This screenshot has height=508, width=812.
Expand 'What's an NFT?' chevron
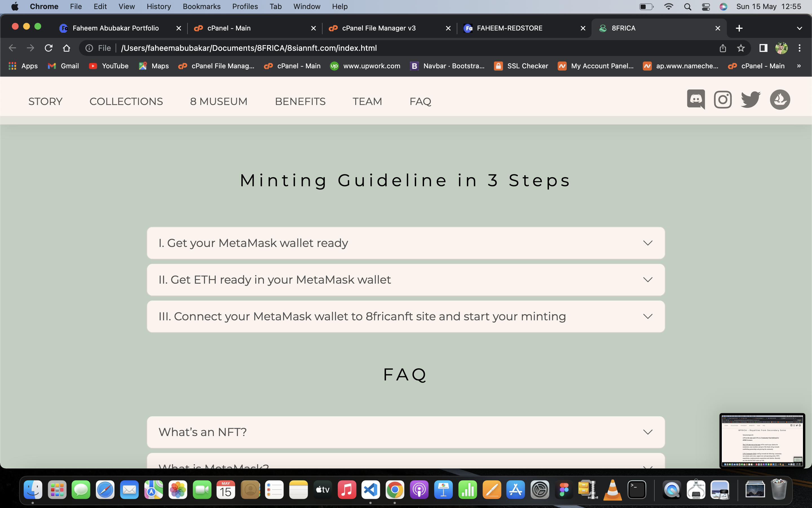648,432
